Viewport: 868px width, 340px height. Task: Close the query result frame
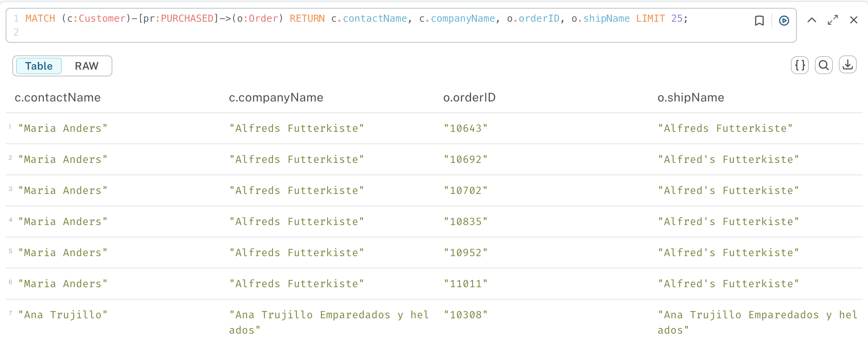(853, 20)
